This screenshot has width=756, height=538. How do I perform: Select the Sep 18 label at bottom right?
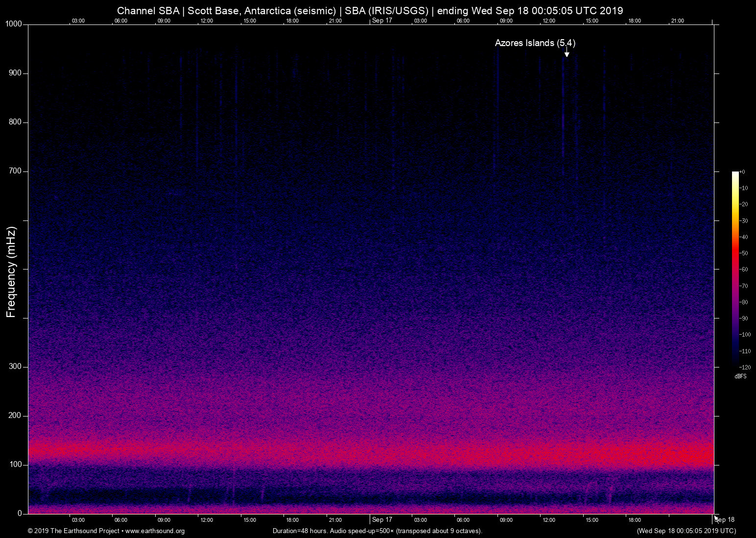pos(725,520)
